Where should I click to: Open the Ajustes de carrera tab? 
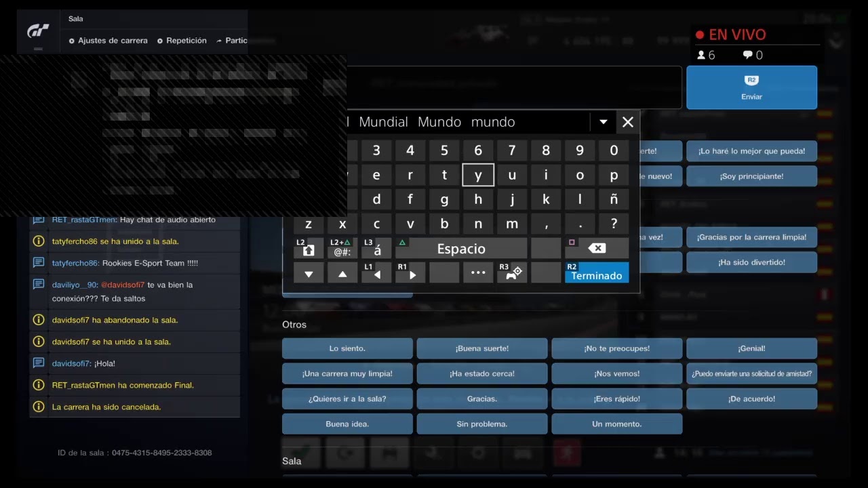click(x=108, y=41)
